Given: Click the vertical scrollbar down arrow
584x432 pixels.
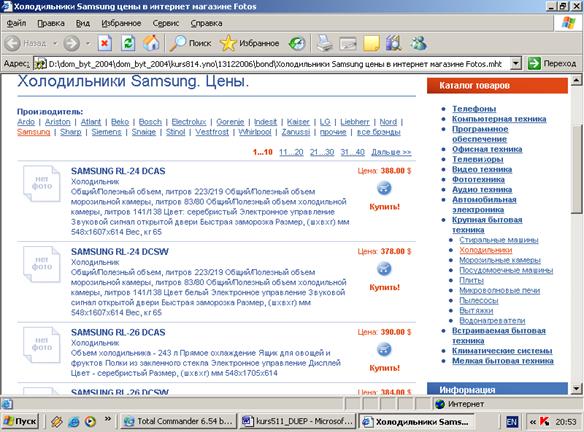Looking at the screenshot, I should [576, 389].
